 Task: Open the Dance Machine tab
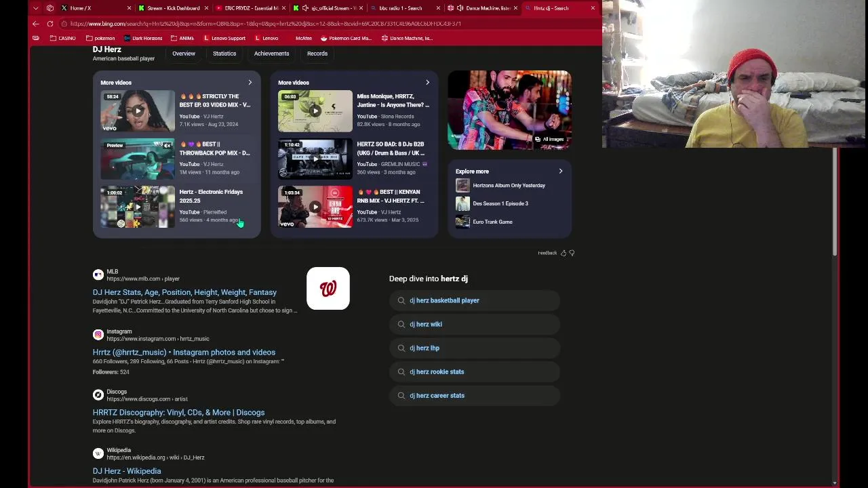click(x=483, y=8)
